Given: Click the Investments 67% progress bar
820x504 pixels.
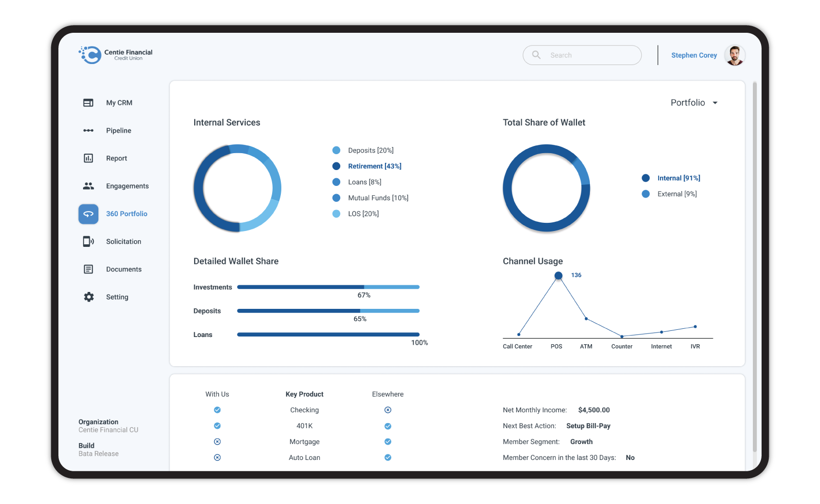Looking at the screenshot, I should point(328,287).
